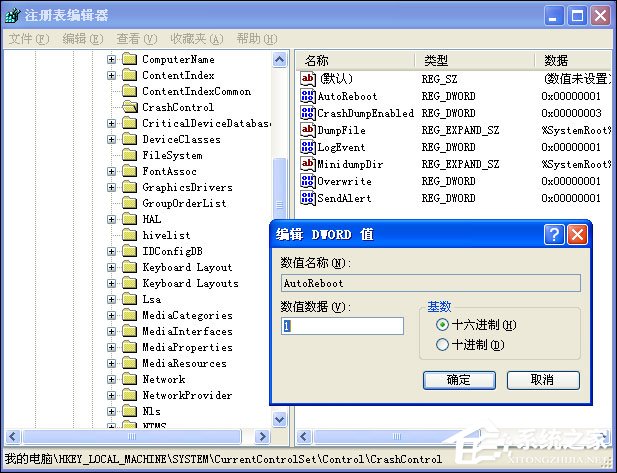Expand the GraphicsDrivers tree node
The height and width of the screenshot is (473, 617).
(112, 187)
